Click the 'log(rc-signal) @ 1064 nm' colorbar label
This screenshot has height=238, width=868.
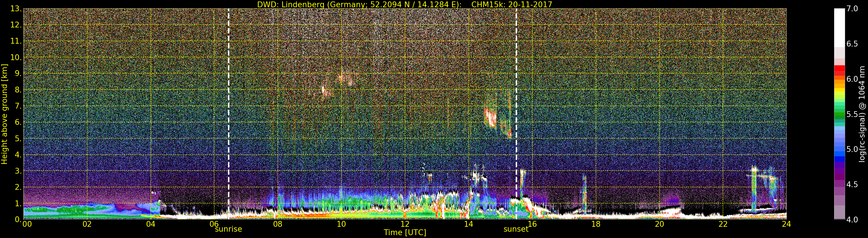tap(863, 114)
